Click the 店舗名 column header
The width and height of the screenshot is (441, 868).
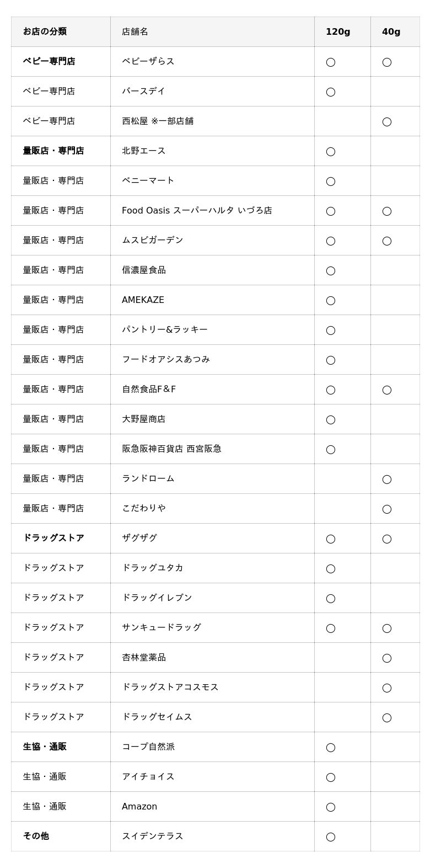pyautogui.click(x=135, y=31)
